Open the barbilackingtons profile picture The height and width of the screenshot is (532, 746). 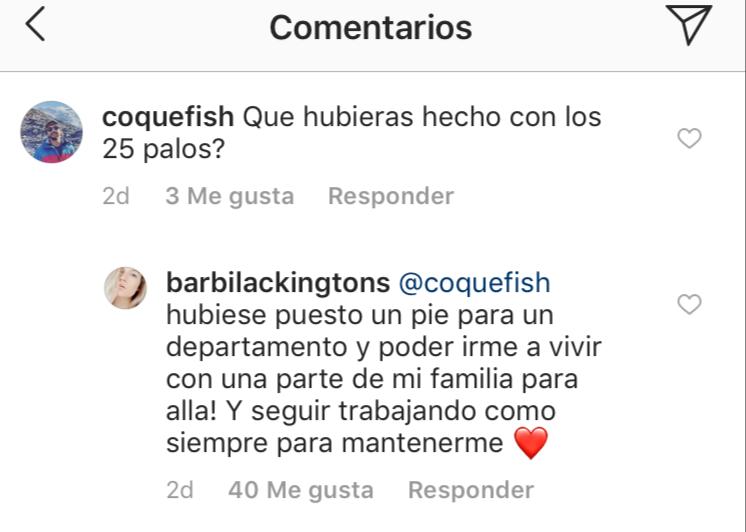pos(126,288)
